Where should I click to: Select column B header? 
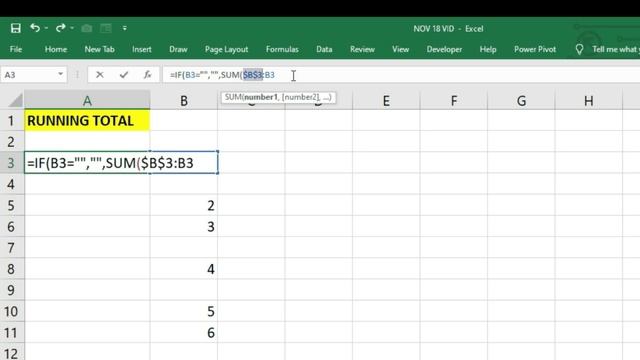tap(184, 101)
